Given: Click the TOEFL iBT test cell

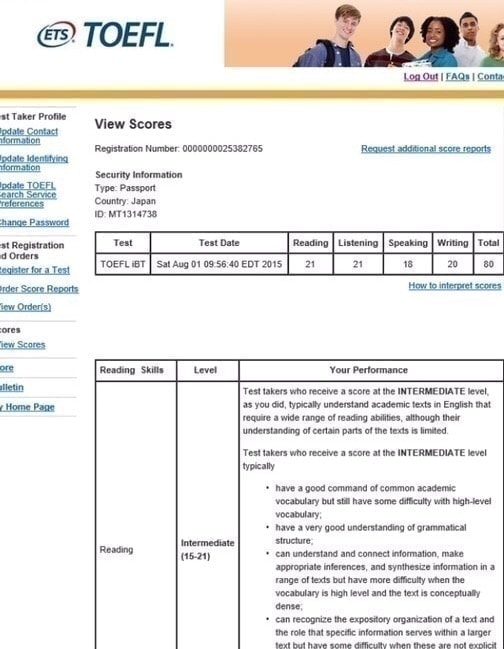Looking at the screenshot, I should point(123,264).
